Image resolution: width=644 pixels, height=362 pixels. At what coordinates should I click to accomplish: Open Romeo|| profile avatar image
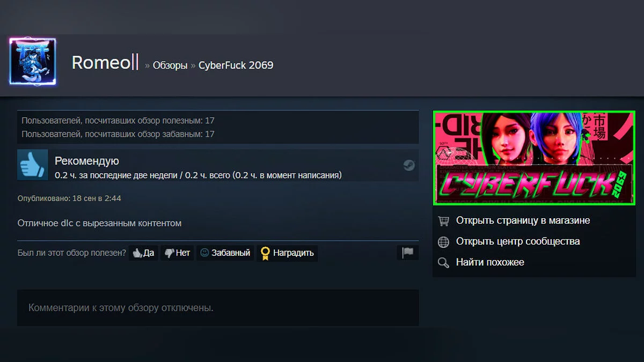coord(33,62)
